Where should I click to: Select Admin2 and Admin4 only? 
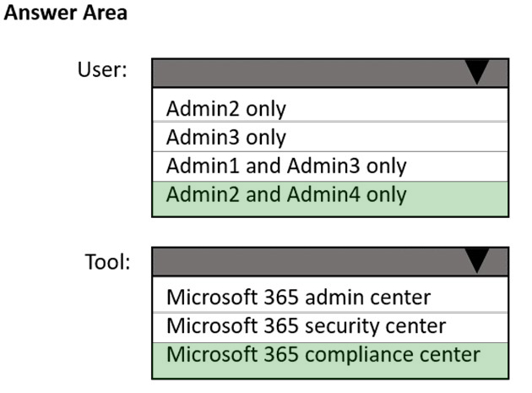coord(330,199)
